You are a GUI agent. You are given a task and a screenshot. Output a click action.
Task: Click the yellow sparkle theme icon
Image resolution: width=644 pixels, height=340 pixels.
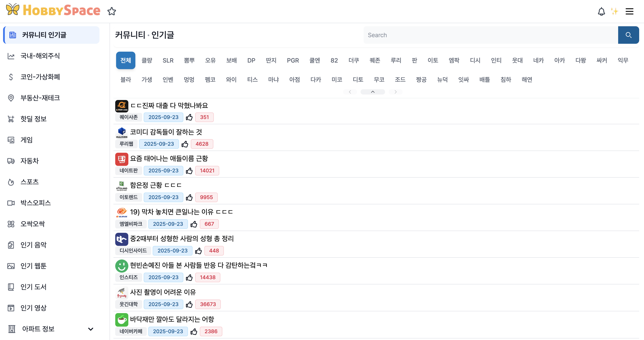[x=614, y=11]
